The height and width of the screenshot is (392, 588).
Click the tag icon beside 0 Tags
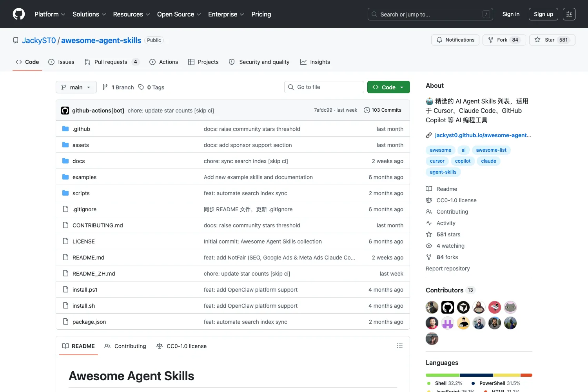point(141,87)
